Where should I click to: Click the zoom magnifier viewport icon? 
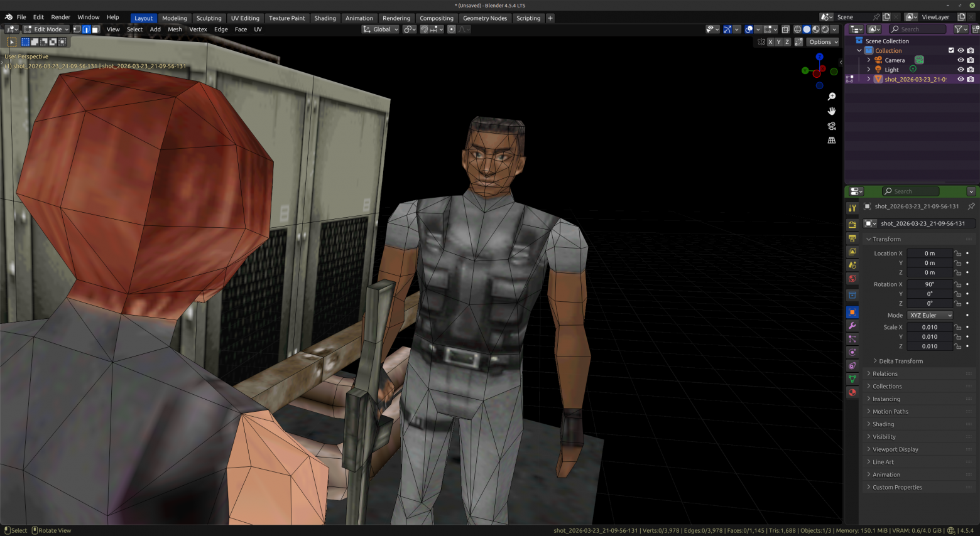click(832, 96)
